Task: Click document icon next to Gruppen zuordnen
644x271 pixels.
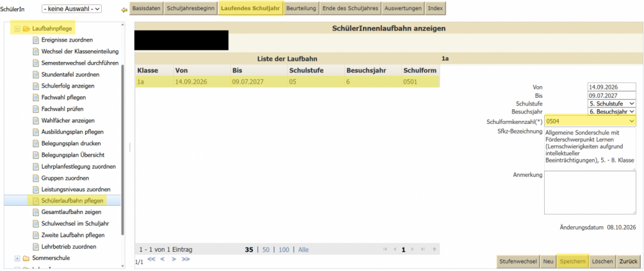Action: [x=35, y=178]
